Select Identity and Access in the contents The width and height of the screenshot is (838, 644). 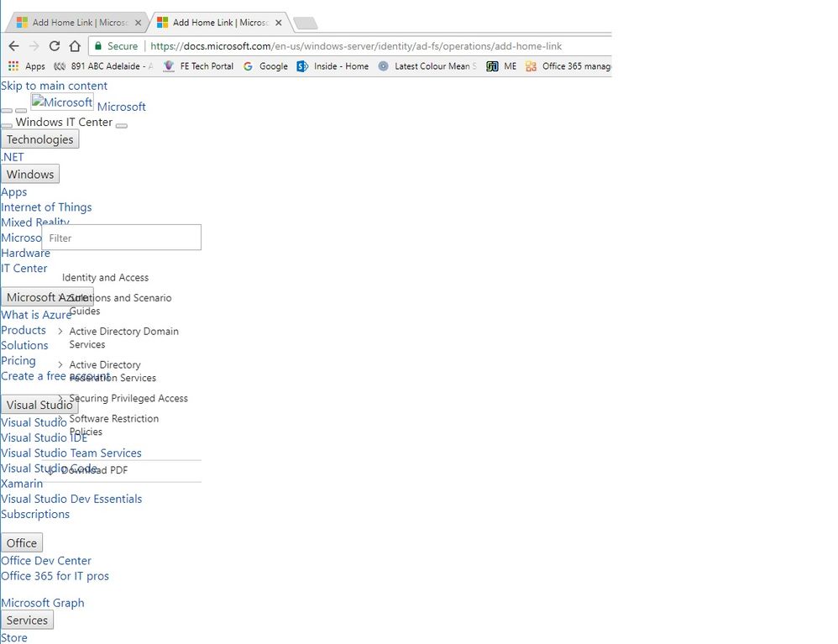coord(105,277)
